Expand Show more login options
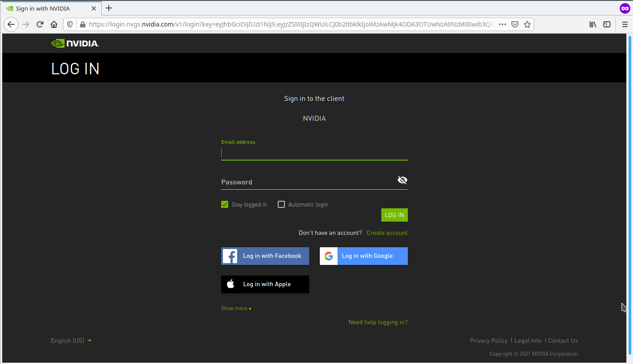Image resolution: width=633 pixels, height=364 pixels. 236,308
